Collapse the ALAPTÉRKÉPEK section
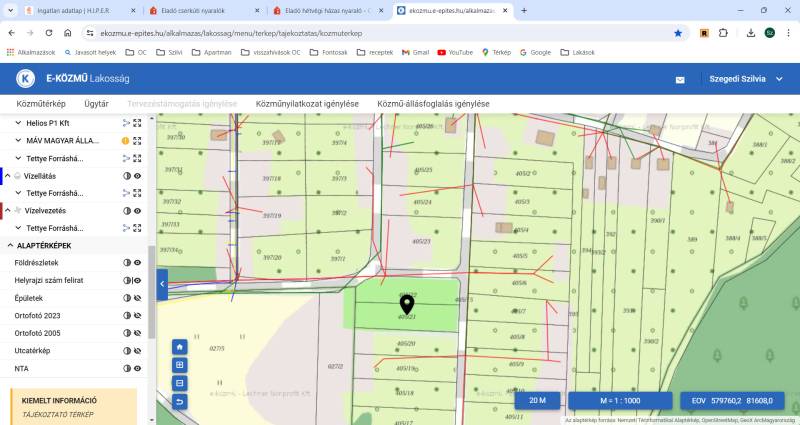Image resolution: width=800 pixels, height=425 pixels. tap(10, 245)
